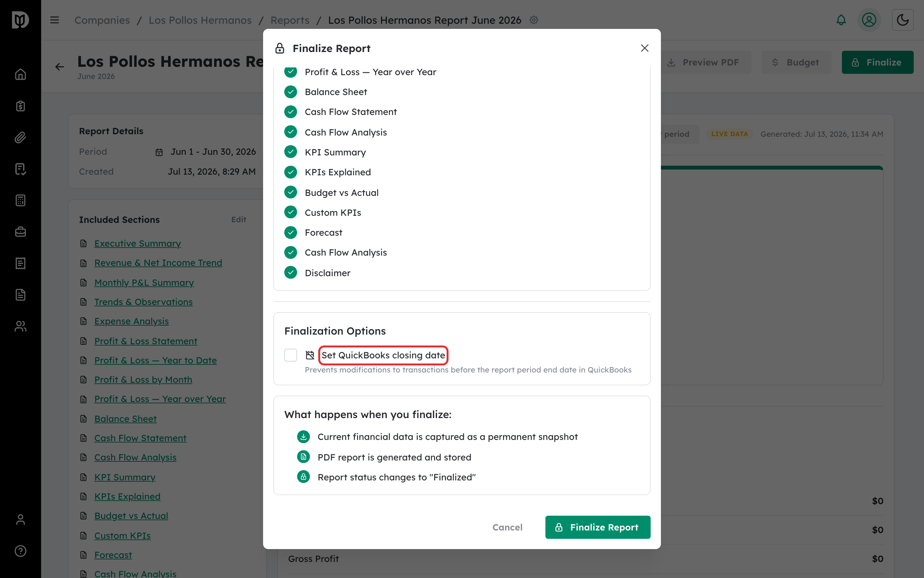924x578 pixels.
Task: Click the 'Set QuickBooks closing date' label
Action: click(383, 355)
